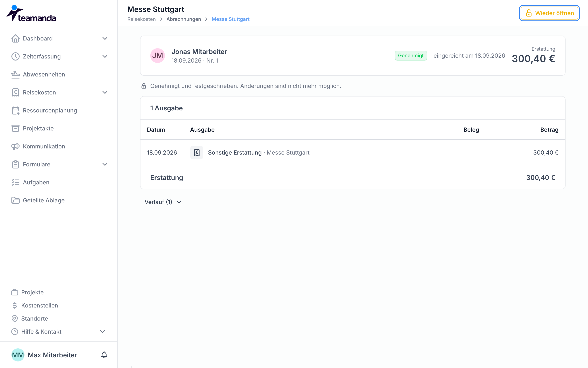Click the Geteilte Ablage folder icon
Image resolution: width=588 pixels, height=368 pixels.
click(15, 201)
